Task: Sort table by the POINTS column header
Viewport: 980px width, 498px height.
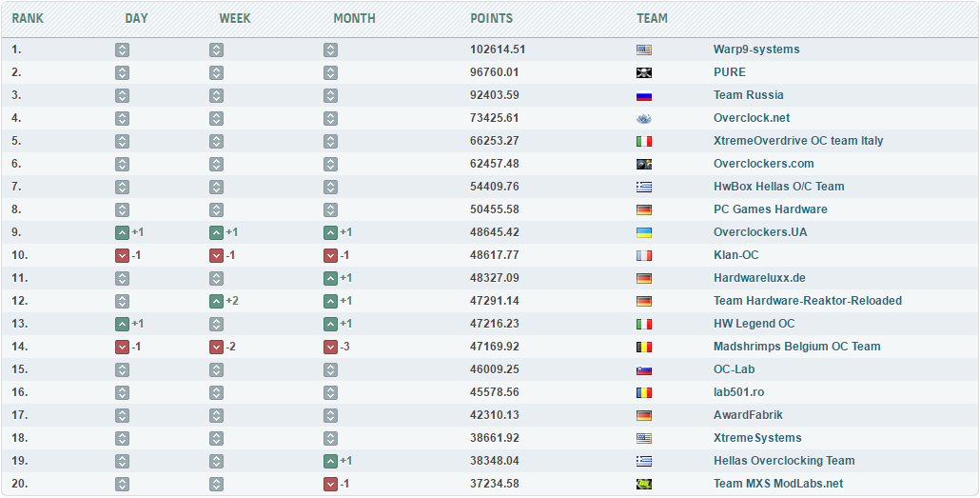Action: coord(491,18)
